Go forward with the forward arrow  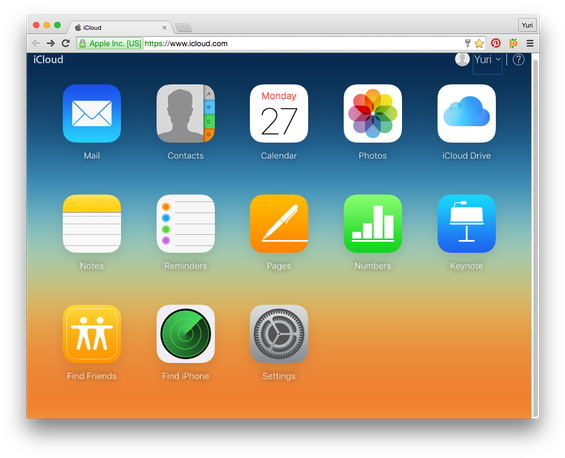tap(51, 43)
